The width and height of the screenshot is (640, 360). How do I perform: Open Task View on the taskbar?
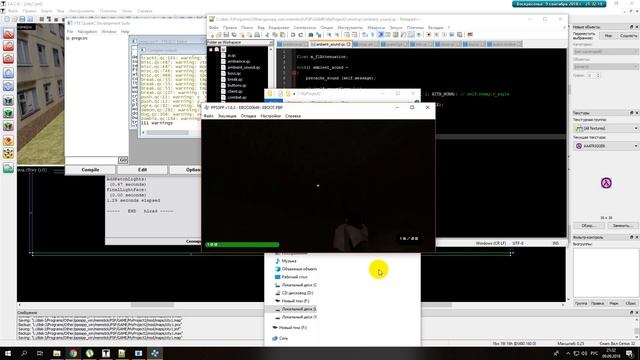tap(40, 353)
